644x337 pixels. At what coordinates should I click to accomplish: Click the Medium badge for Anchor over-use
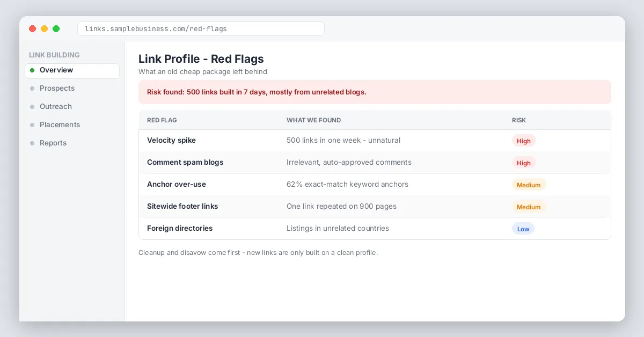coord(529,185)
